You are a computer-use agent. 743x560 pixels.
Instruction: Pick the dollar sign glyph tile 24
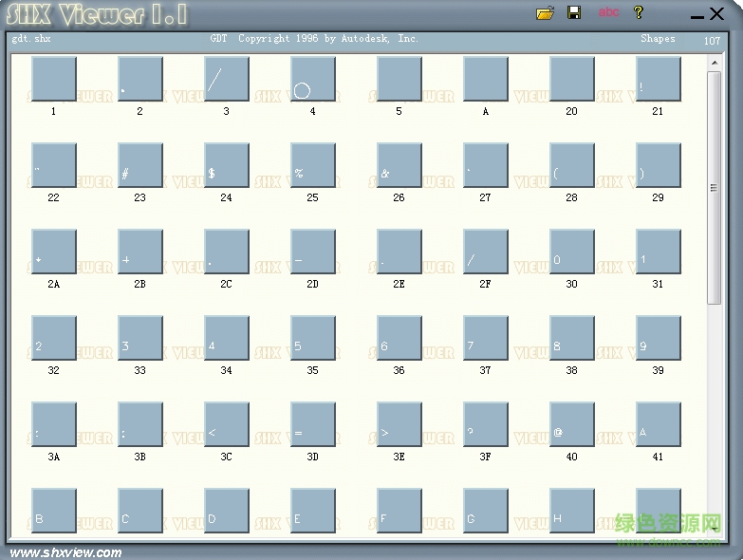pos(226,165)
